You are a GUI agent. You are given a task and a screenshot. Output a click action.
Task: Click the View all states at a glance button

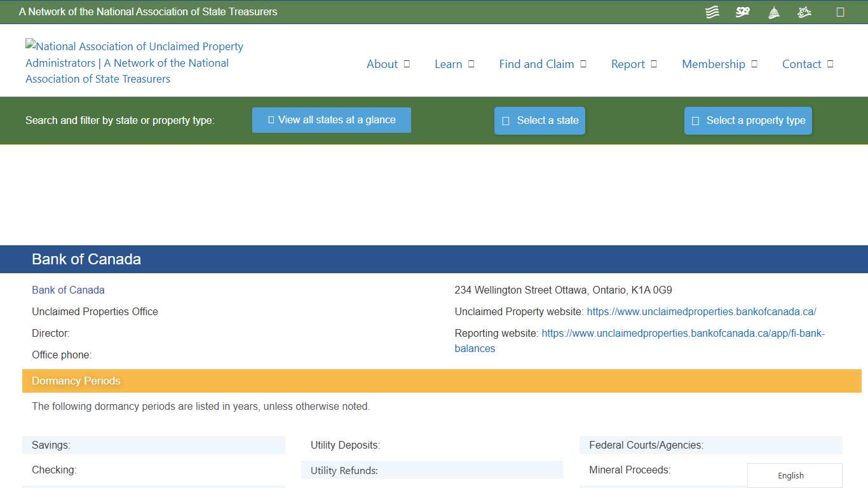coord(331,119)
